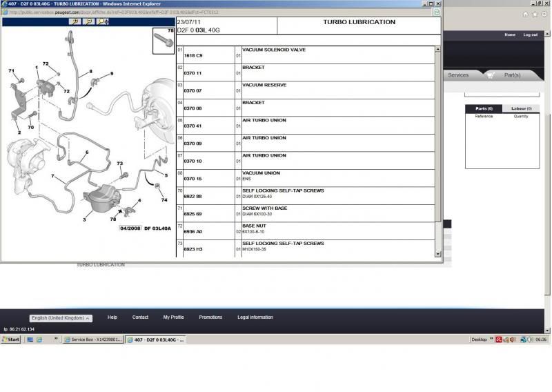Click part number 0370 15
Image resolution: width=552 pixels, height=392 pixels.
pyautogui.click(x=193, y=179)
